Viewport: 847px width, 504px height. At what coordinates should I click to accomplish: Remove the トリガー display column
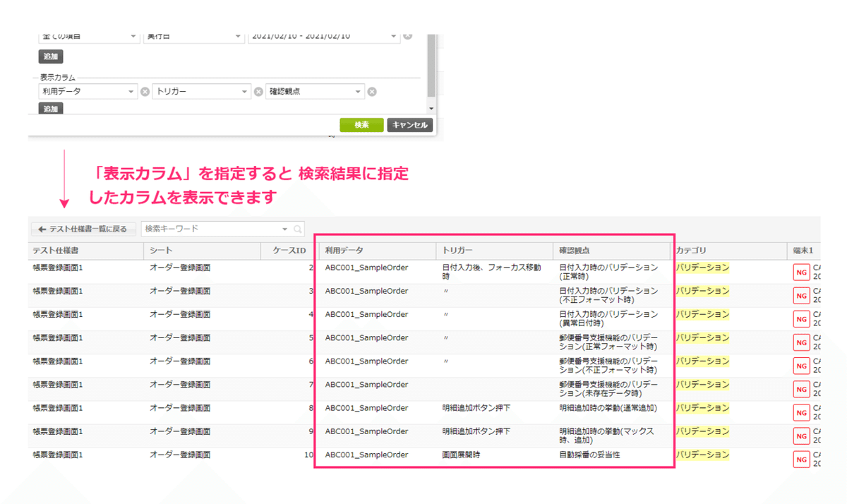coord(258,92)
